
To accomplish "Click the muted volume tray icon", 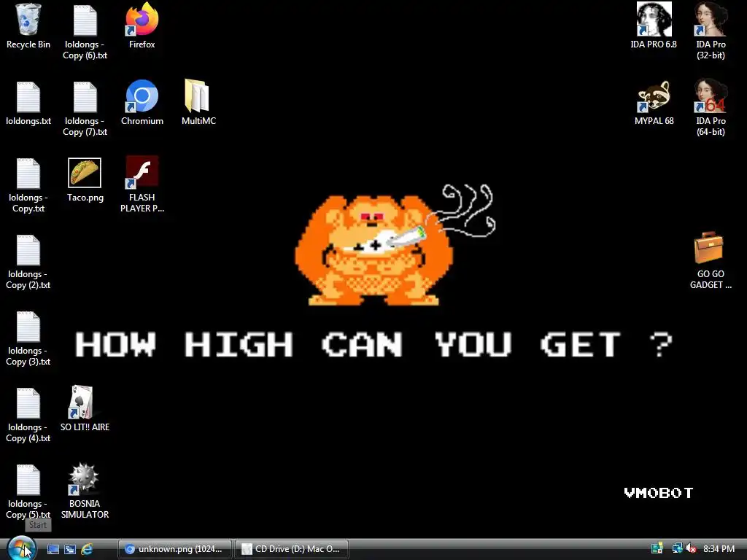I will tap(691, 548).
